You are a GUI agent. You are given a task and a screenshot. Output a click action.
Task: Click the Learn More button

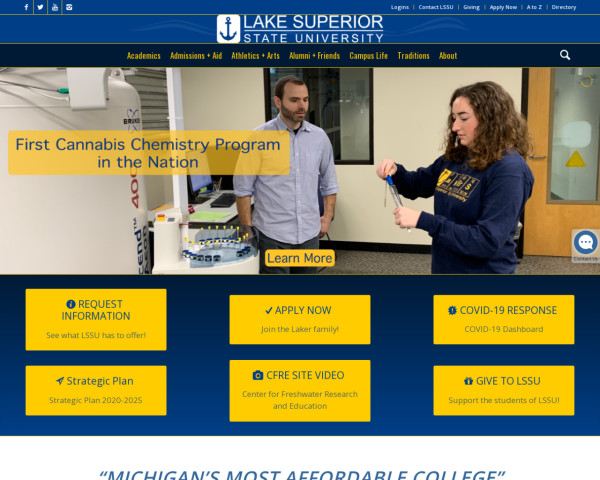300,258
